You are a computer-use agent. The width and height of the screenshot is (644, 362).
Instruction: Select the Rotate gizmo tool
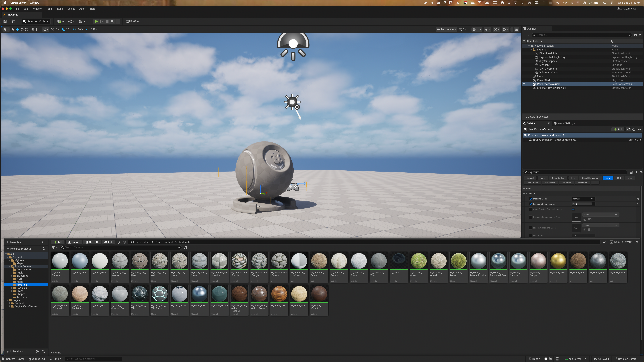tap(22, 29)
